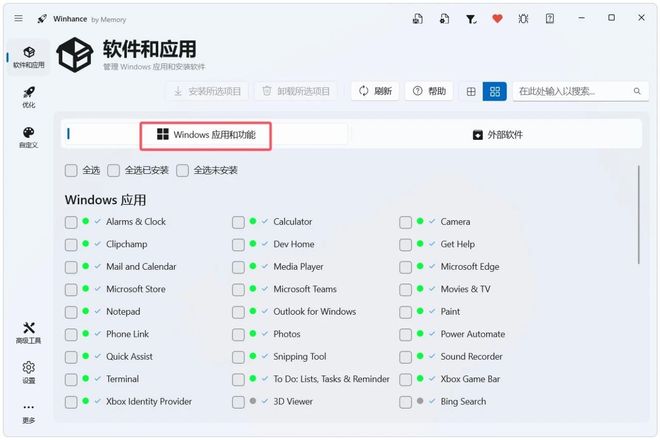Check the 全选未安装 checkbox
This screenshot has width=660, height=440.
coord(182,171)
